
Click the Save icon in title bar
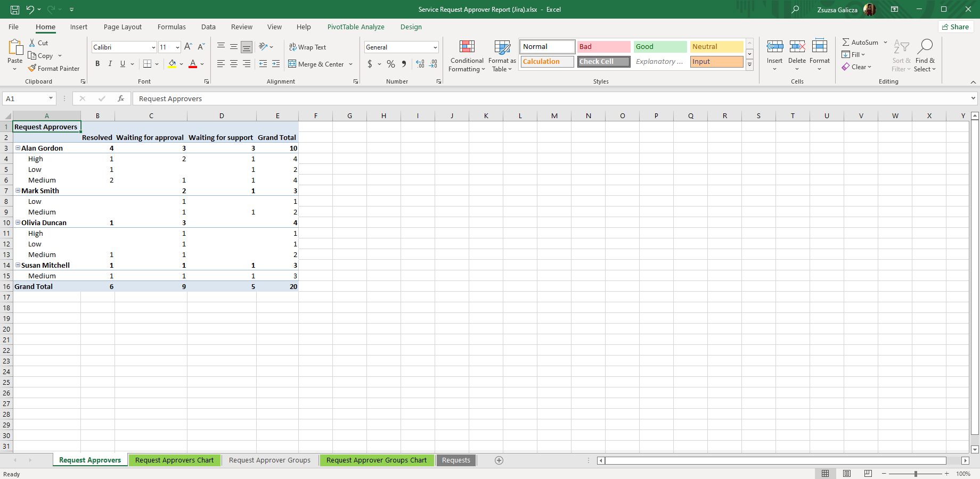pyautogui.click(x=15, y=10)
